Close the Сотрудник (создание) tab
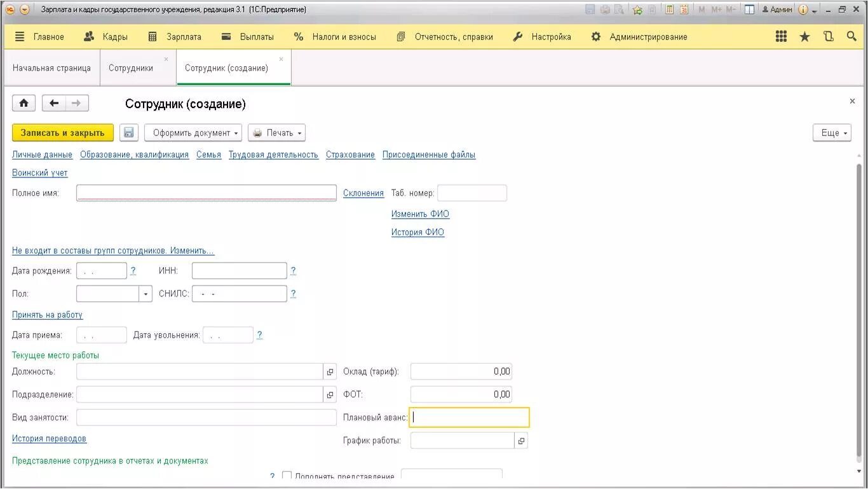This screenshot has height=489, width=868. (281, 59)
